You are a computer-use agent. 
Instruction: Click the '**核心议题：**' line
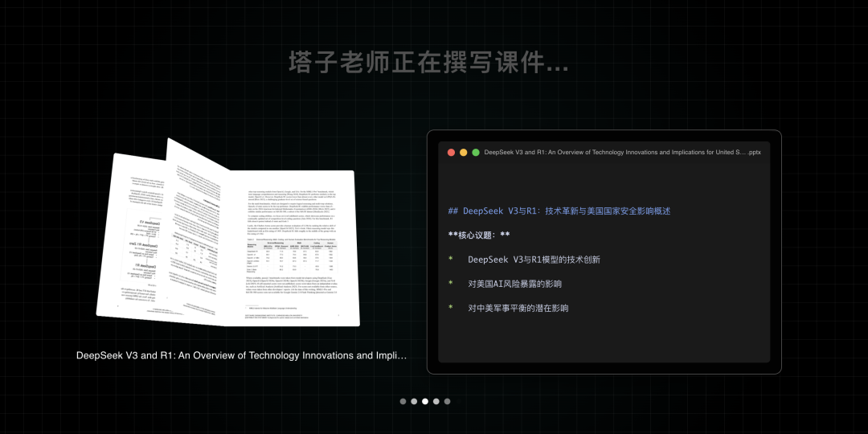[479, 235]
